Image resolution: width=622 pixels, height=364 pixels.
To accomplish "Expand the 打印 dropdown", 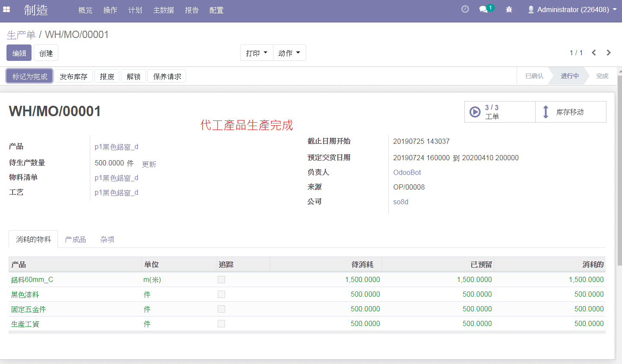I will coord(257,53).
